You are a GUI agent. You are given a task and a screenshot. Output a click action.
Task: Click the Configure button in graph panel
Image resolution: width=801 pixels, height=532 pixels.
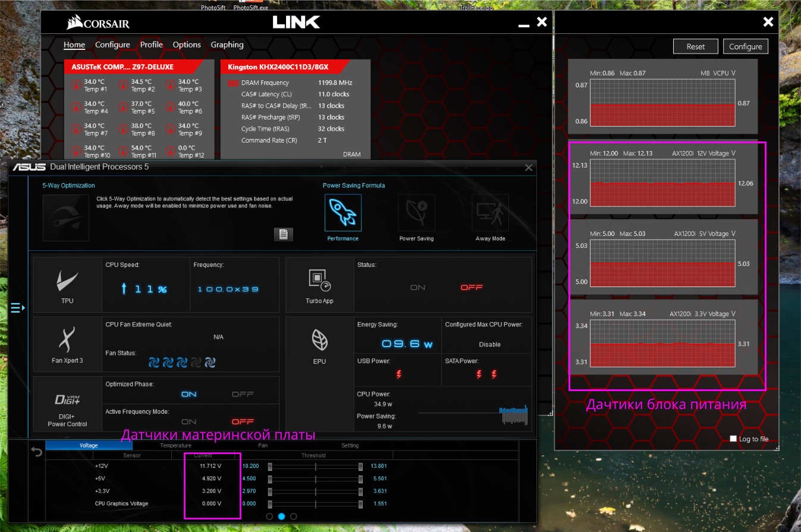[746, 46]
